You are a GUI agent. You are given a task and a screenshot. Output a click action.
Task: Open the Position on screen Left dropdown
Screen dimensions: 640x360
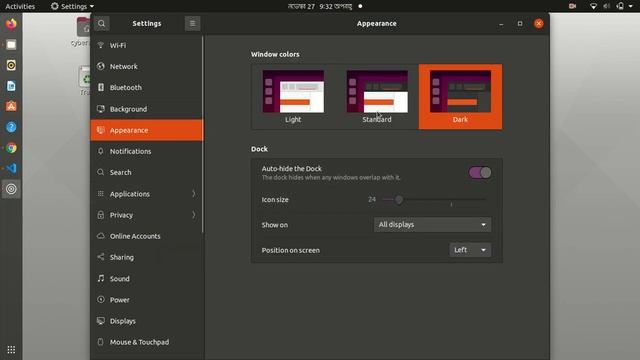click(x=470, y=250)
